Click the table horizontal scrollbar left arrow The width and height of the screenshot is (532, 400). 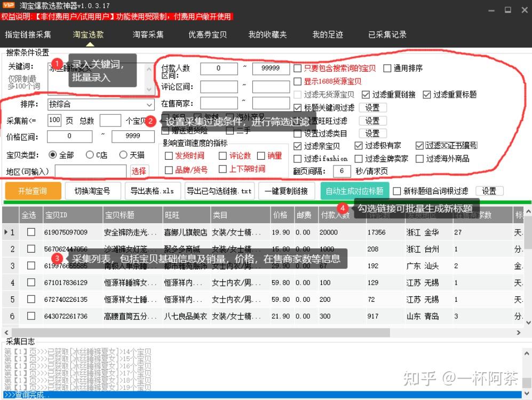(6, 333)
